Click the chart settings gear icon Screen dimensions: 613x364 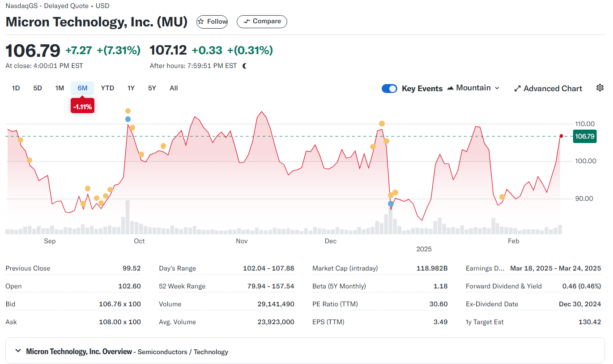600,88
